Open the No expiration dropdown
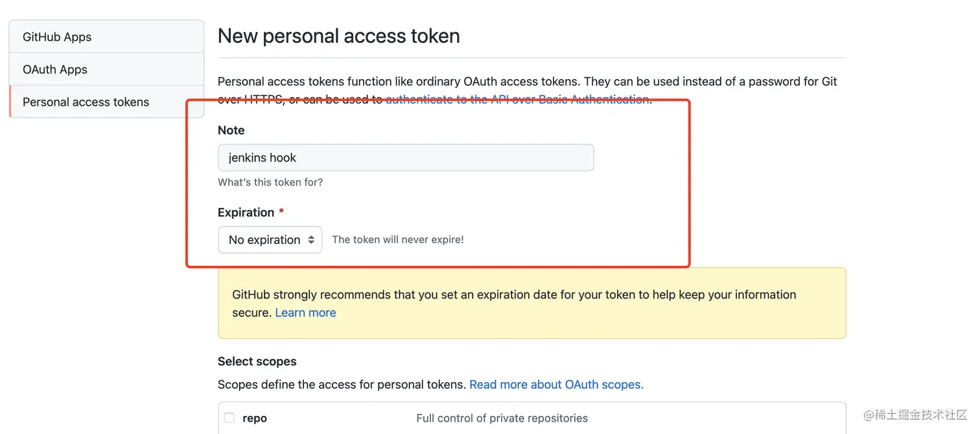The image size is (980, 434). (270, 239)
